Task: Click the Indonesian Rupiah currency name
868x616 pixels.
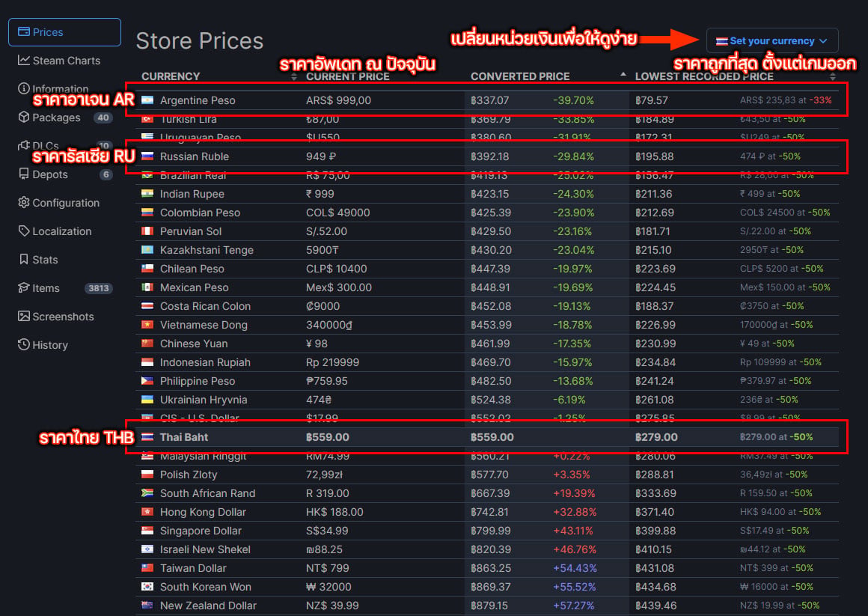Action: click(x=205, y=362)
